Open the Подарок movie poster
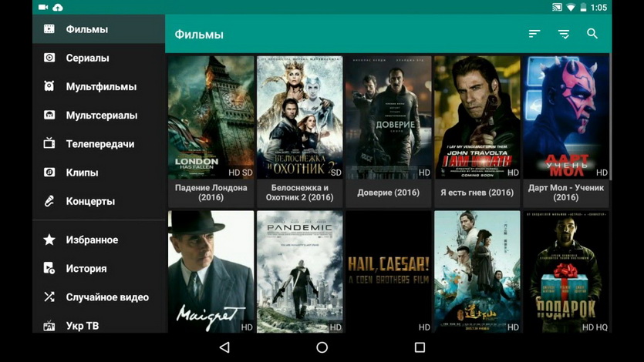644x362 pixels. [566, 271]
